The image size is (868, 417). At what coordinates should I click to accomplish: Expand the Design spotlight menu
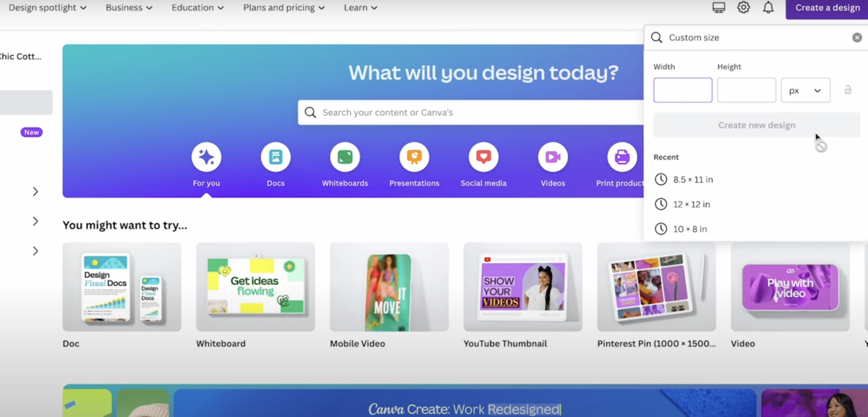coord(47,8)
